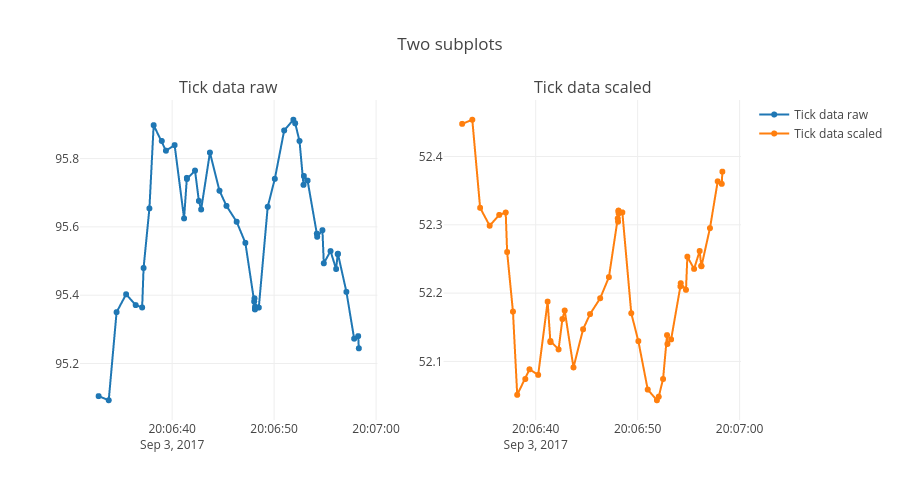Click 20:06:50 tick on the scaled subplot
The image size is (900, 500).
637,428
